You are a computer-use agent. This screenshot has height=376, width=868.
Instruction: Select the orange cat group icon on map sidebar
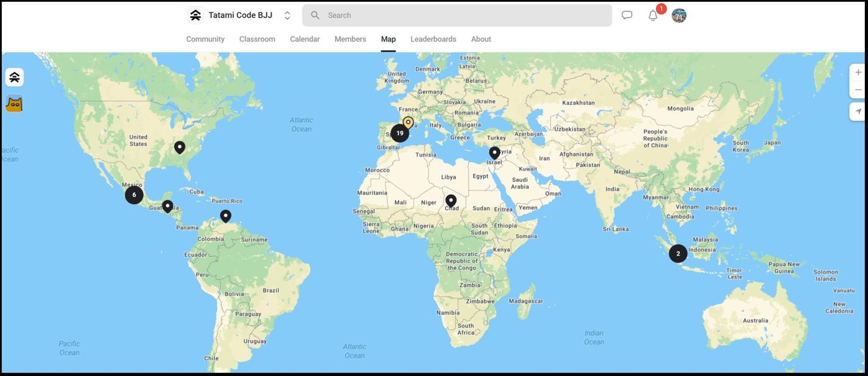pos(14,104)
